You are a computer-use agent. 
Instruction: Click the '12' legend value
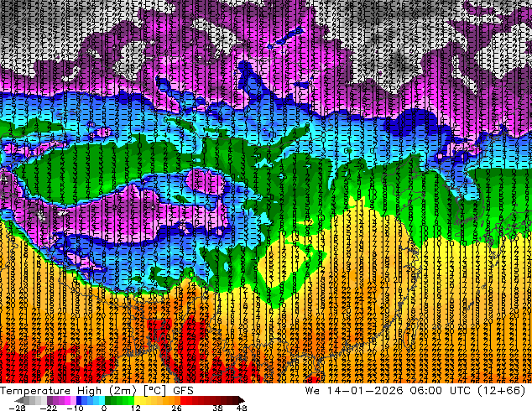tap(136, 408)
